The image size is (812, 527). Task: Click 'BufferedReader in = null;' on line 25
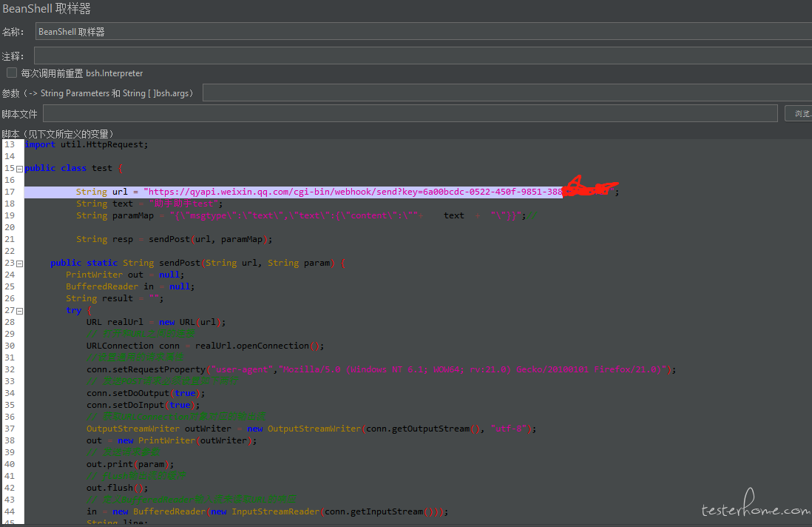coord(130,286)
